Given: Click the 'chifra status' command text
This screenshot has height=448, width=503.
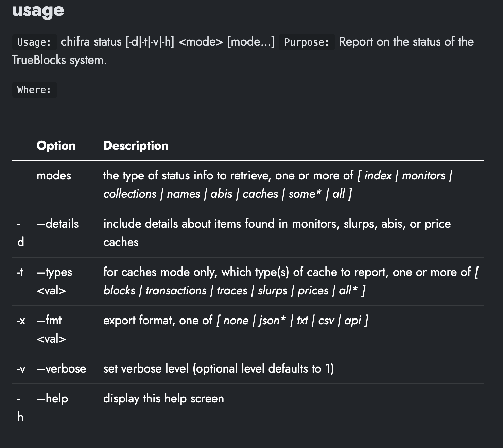Looking at the screenshot, I should [x=91, y=41].
